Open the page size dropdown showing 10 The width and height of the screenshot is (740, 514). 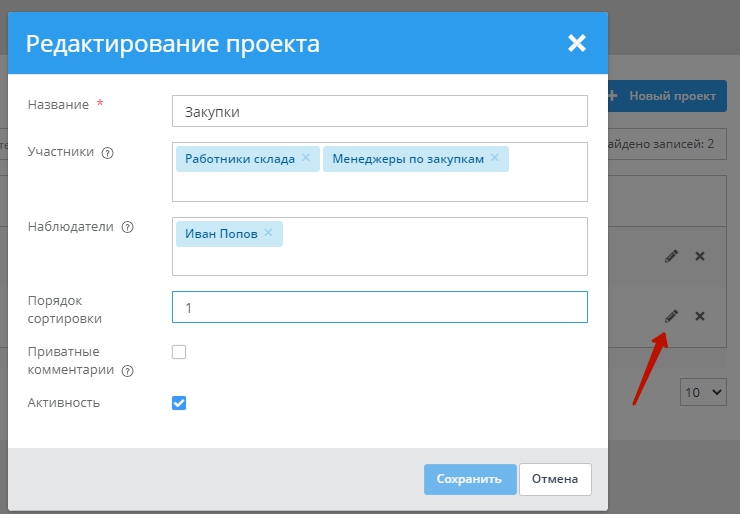[x=703, y=393]
